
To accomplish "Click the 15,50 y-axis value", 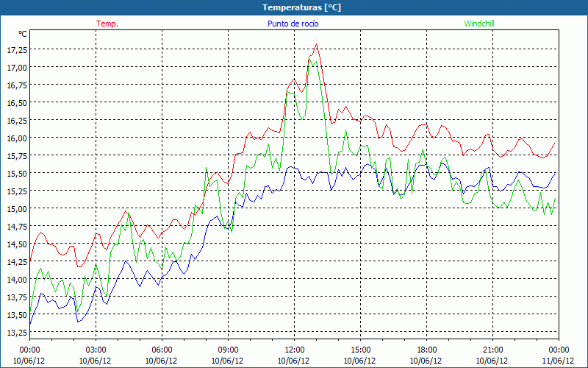I will (x=17, y=174).
